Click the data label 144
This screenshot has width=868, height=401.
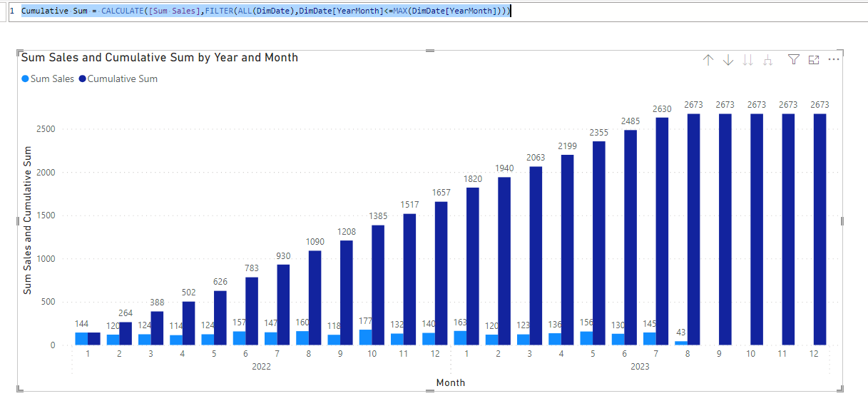81,323
